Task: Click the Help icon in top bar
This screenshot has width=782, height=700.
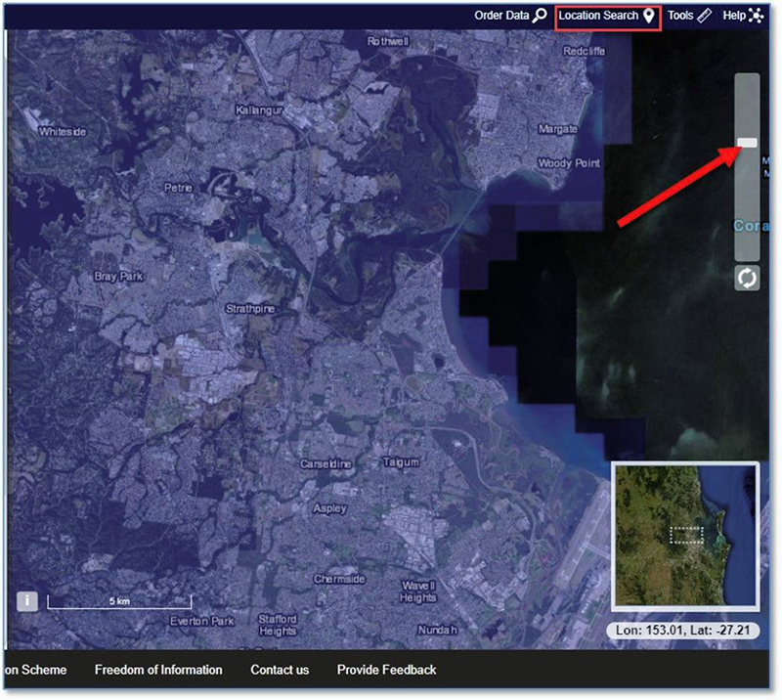Action: 757,16
